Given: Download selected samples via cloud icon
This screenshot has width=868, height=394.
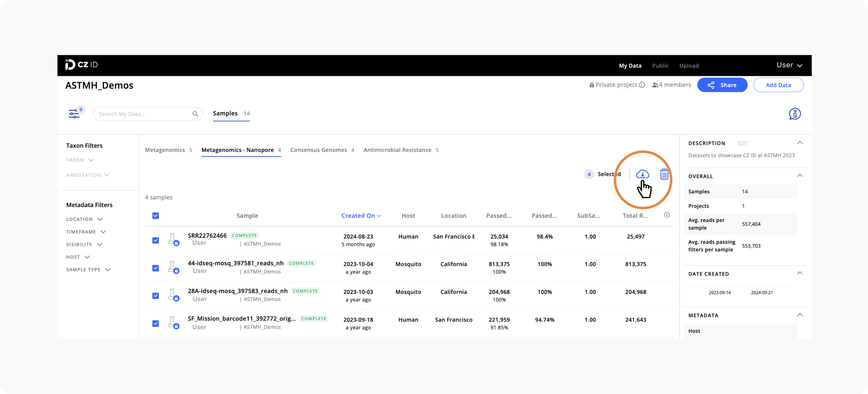Looking at the screenshot, I should [642, 174].
